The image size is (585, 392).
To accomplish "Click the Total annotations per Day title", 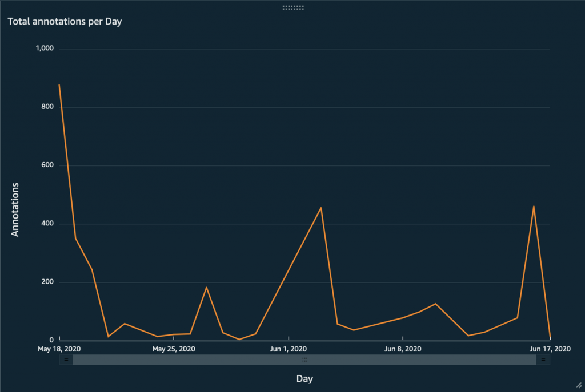I will [65, 21].
